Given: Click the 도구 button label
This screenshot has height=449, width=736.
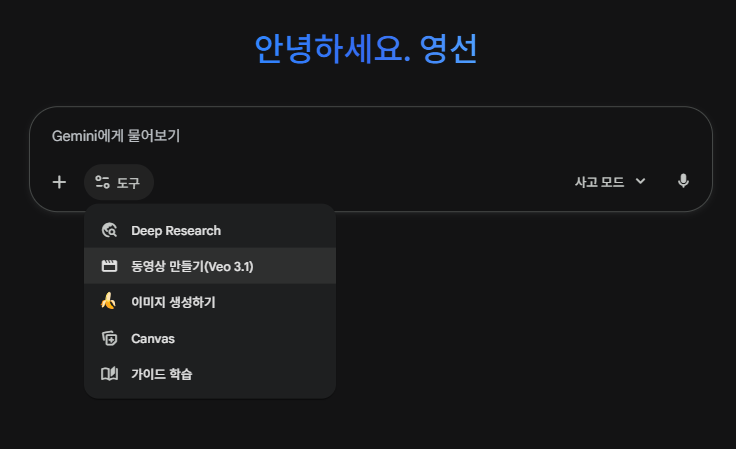Looking at the screenshot, I should pos(128,183).
